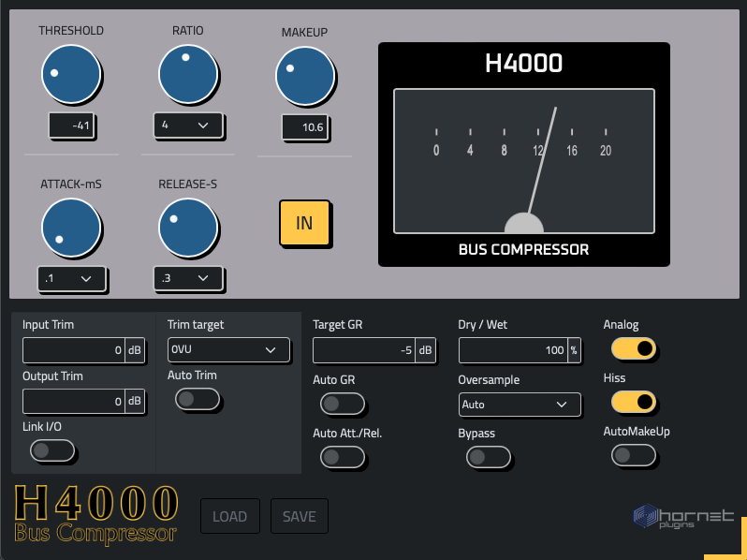Viewport: 747px width, 560px height.
Task: Enable the AutoMakeUp toggle
Action: pos(634,456)
